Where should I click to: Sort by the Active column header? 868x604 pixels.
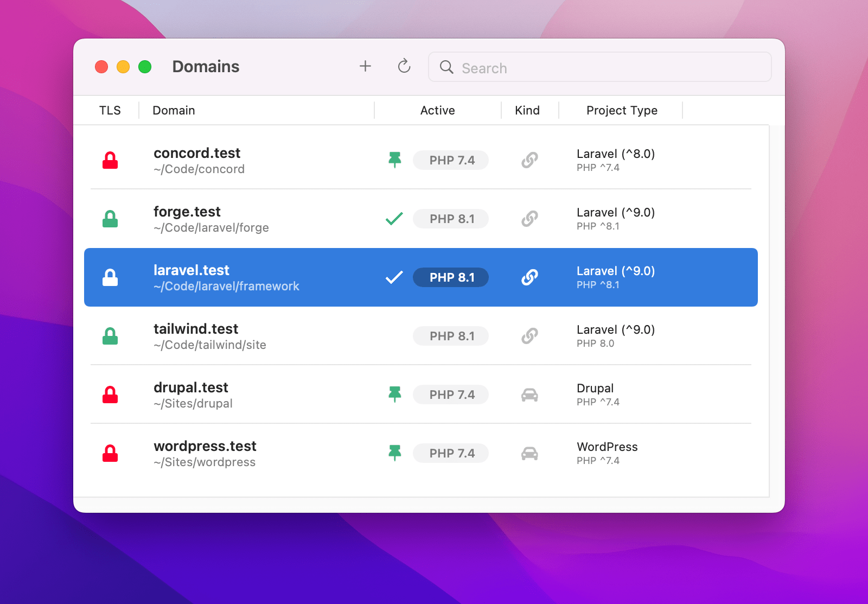tap(438, 110)
